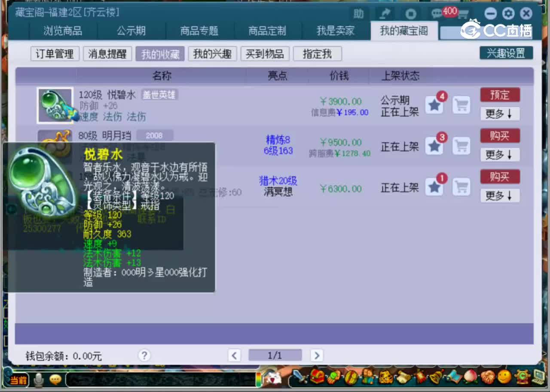The height and width of the screenshot is (392, 550).
Task: Open the 商品专题 tab
Action: (199, 31)
